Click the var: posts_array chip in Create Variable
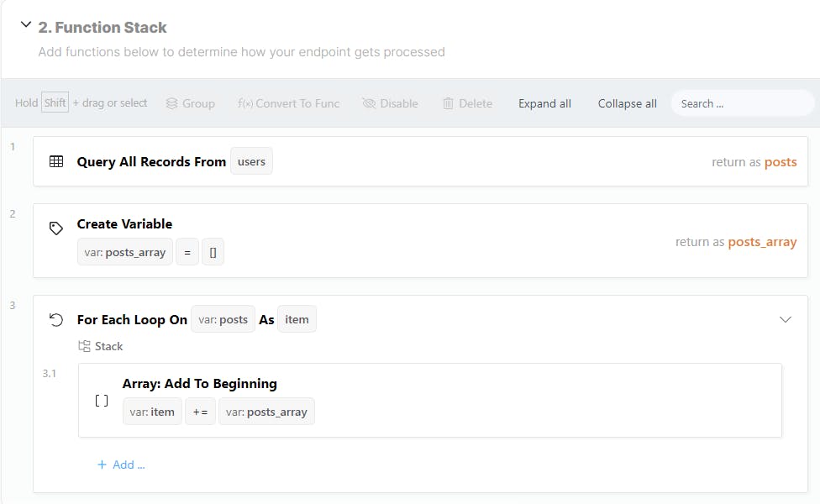Screen dimensions: 820x504 (125, 253)
